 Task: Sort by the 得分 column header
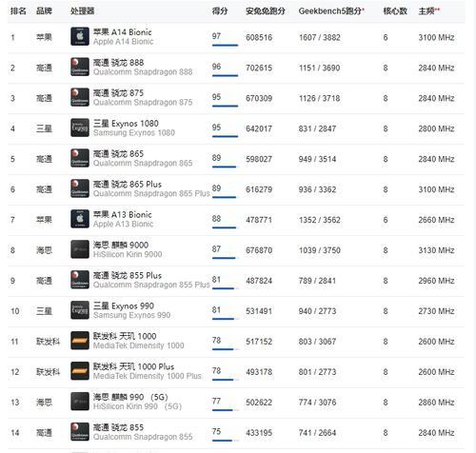click(220, 11)
